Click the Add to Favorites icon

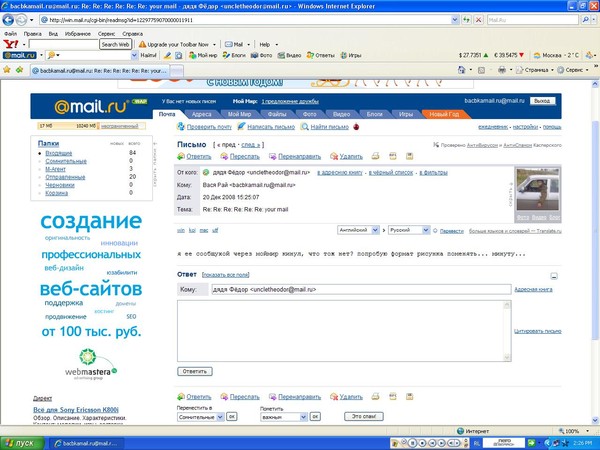[x=19, y=70]
